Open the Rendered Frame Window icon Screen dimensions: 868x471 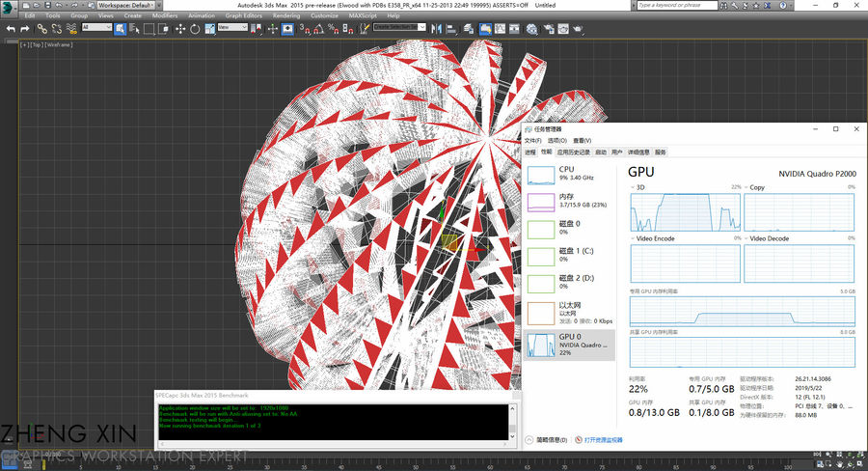pos(563,29)
